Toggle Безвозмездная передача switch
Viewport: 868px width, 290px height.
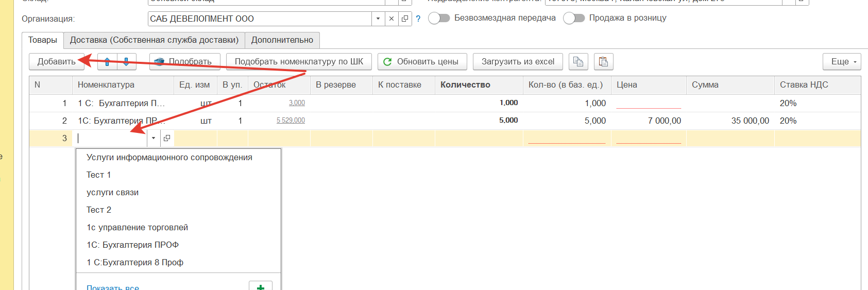(x=439, y=18)
